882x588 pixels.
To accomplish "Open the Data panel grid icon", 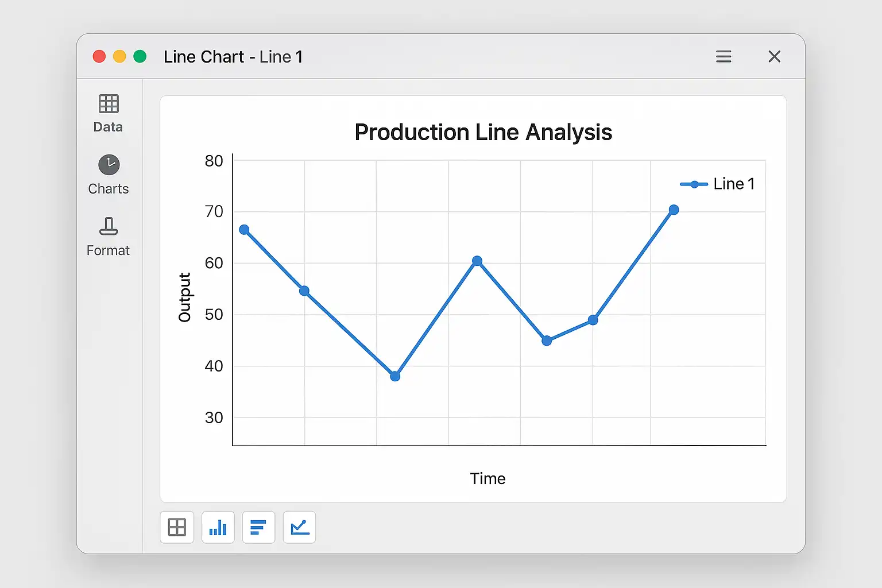I will click(109, 104).
